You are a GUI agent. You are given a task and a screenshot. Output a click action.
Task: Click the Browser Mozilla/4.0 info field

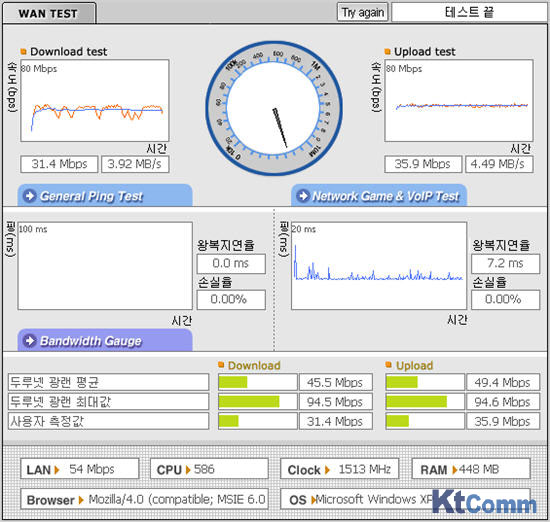pos(144,499)
